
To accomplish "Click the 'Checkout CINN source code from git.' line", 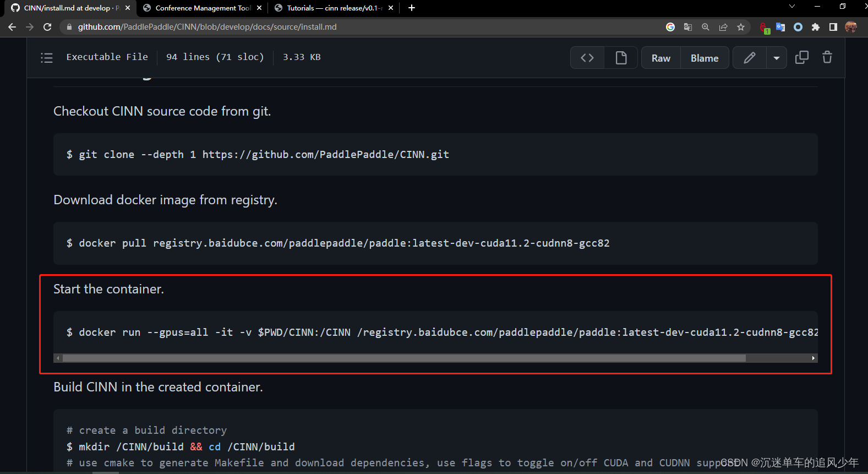I will point(162,111).
